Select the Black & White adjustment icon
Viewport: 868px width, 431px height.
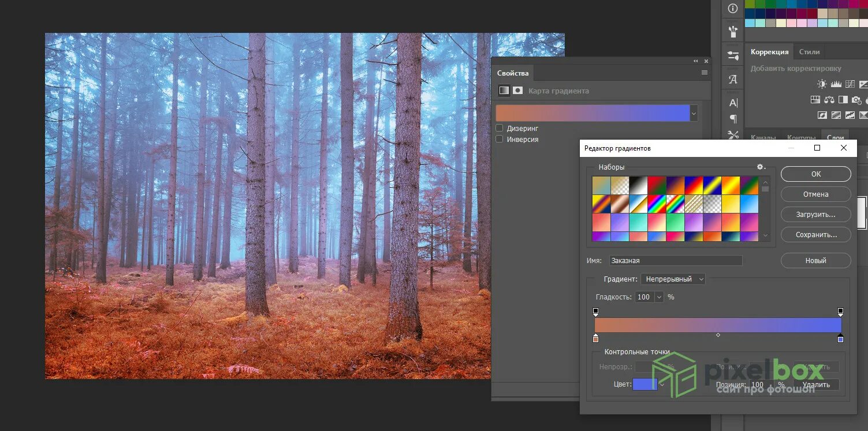click(x=843, y=99)
